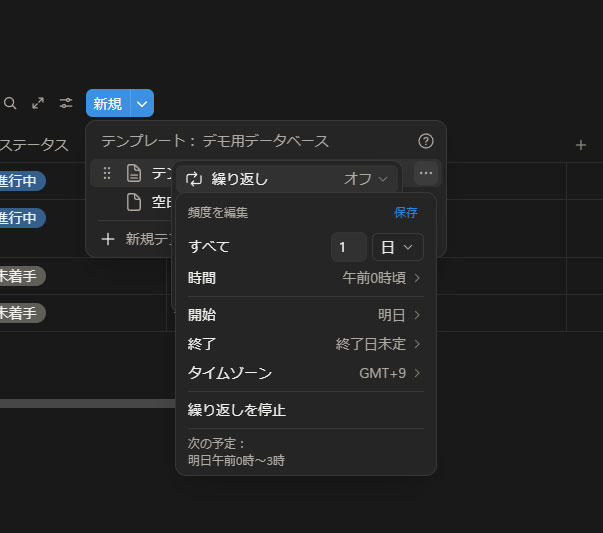Open the タイムゾーン GMT+9 setting
The image size is (603, 533).
click(x=305, y=373)
